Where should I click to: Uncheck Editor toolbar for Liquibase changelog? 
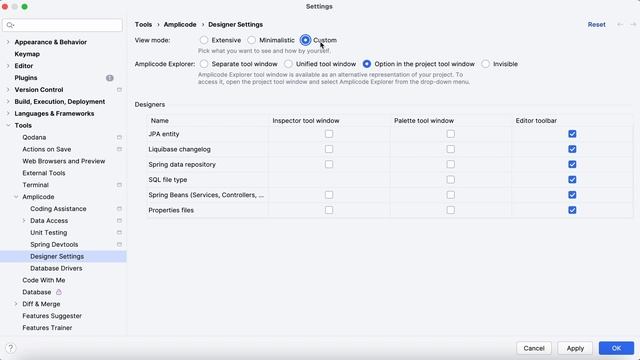[572, 149]
